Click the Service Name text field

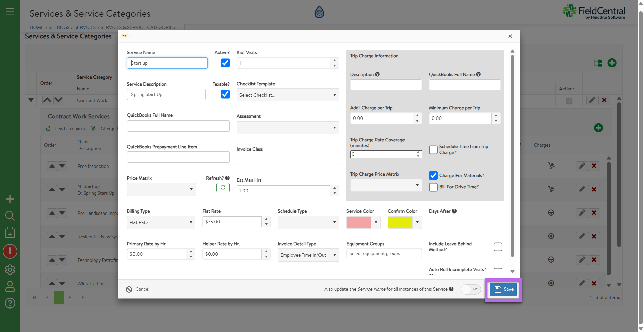pyautogui.click(x=167, y=63)
